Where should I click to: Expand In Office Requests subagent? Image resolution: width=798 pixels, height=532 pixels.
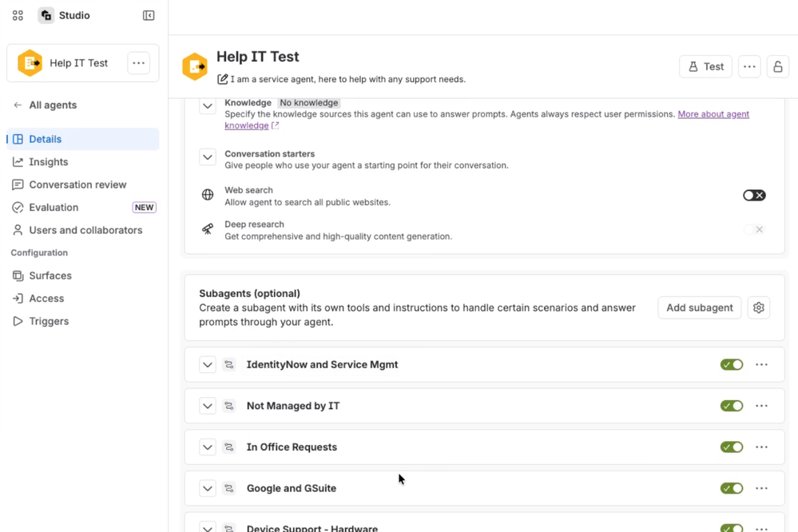pos(208,447)
